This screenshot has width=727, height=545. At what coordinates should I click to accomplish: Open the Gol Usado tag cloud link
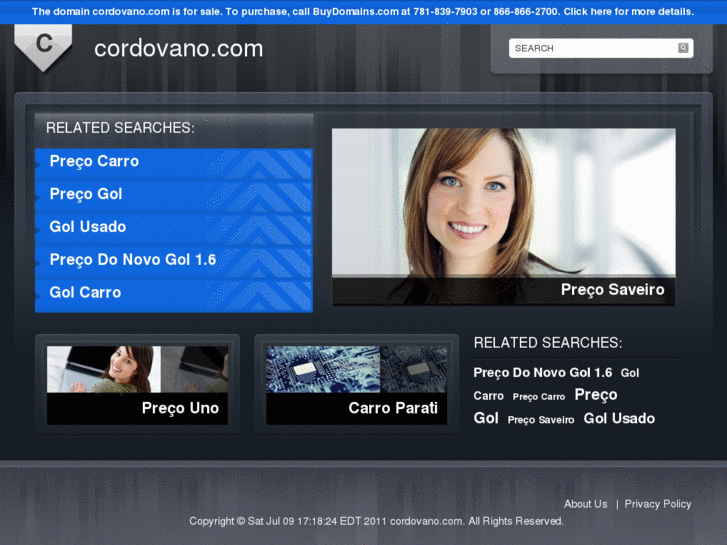619,418
